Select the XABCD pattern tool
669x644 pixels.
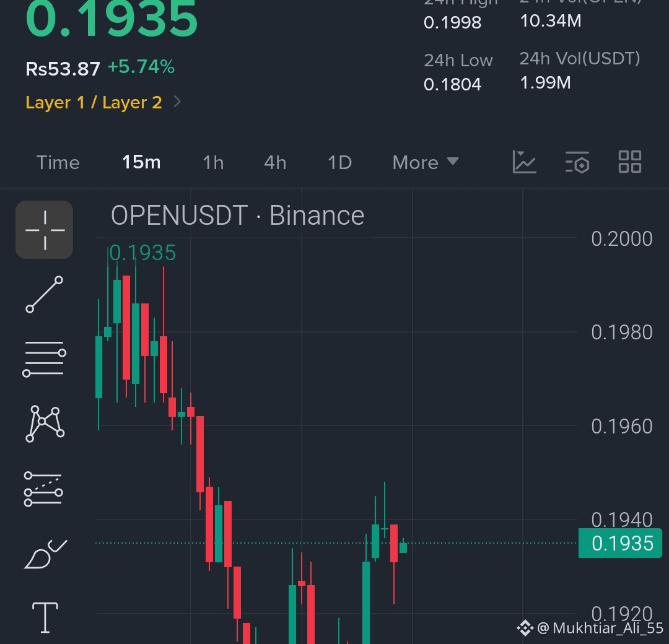pyautogui.click(x=45, y=424)
